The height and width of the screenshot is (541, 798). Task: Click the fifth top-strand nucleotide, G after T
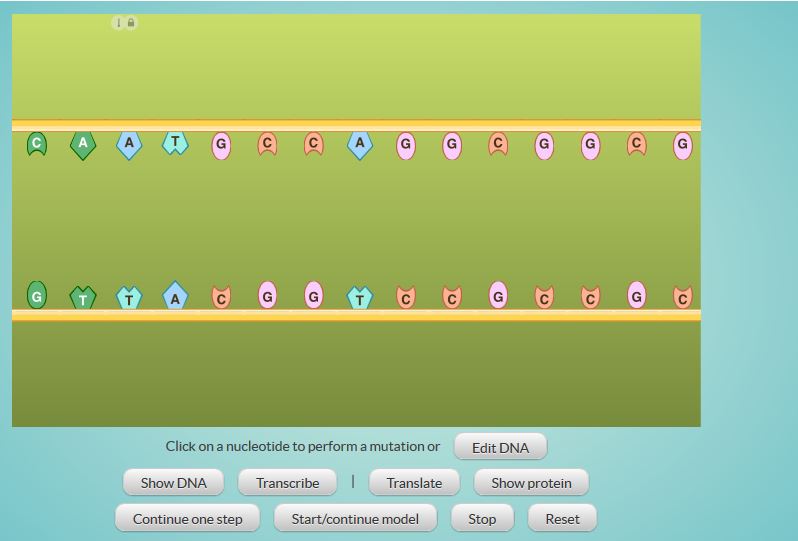(x=221, y=146)
